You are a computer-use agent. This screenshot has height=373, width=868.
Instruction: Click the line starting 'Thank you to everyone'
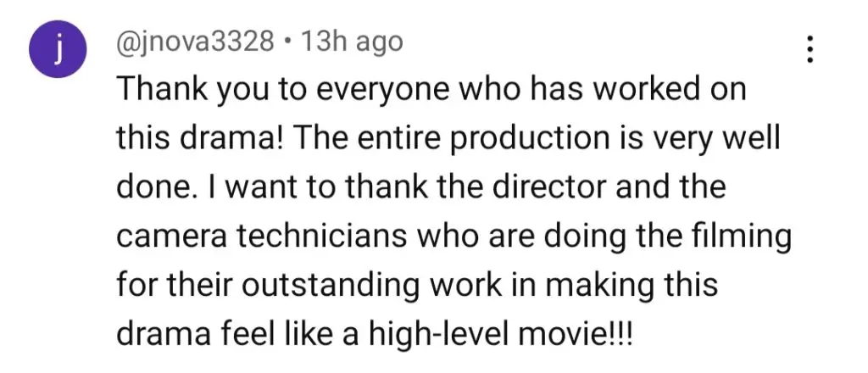point(431,90)
